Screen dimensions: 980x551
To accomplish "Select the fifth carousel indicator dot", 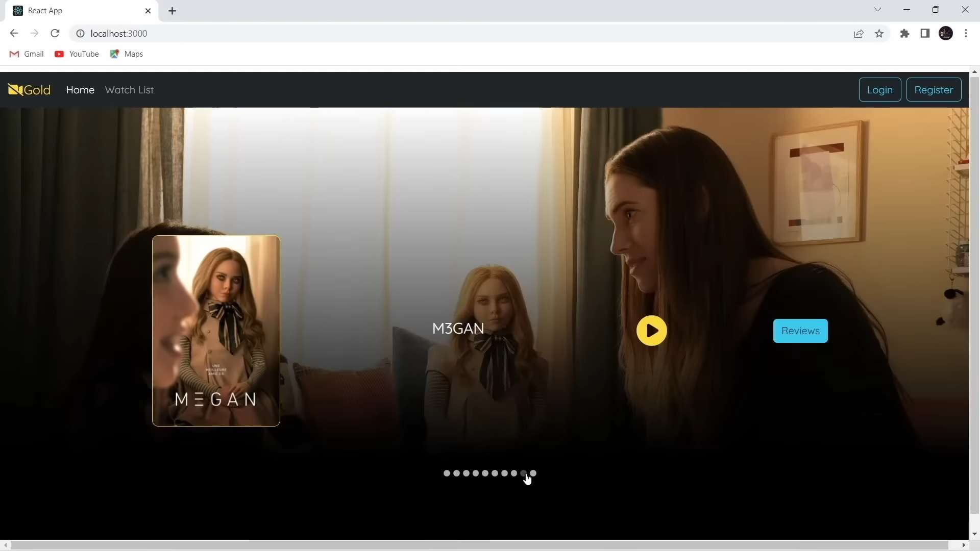I will point(485,473).
